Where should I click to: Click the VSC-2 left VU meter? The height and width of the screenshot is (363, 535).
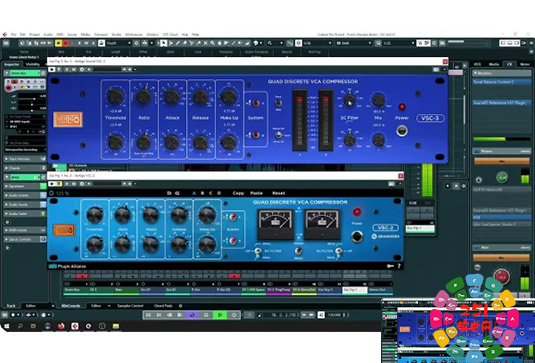point(275,224)
